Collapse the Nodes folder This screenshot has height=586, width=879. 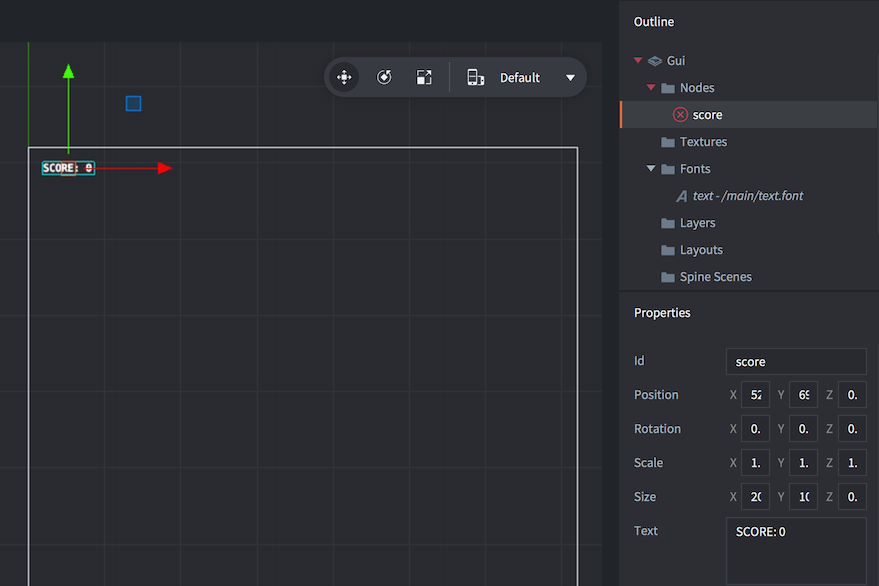651,88
